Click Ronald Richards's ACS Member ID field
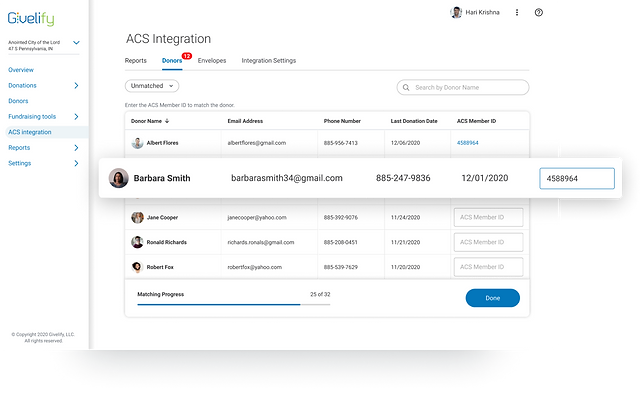This screenshot has width=644, height=396. (488, 242)
